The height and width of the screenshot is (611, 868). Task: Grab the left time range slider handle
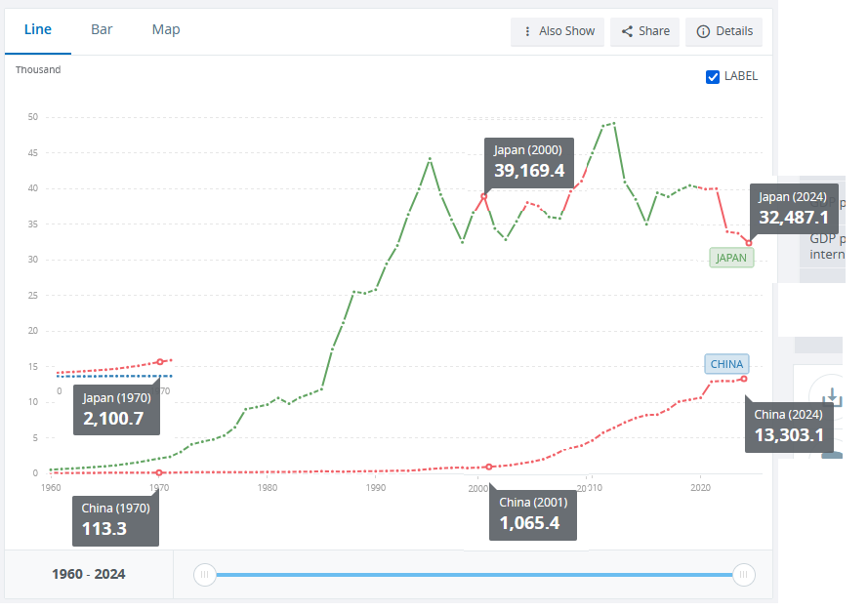205,575
